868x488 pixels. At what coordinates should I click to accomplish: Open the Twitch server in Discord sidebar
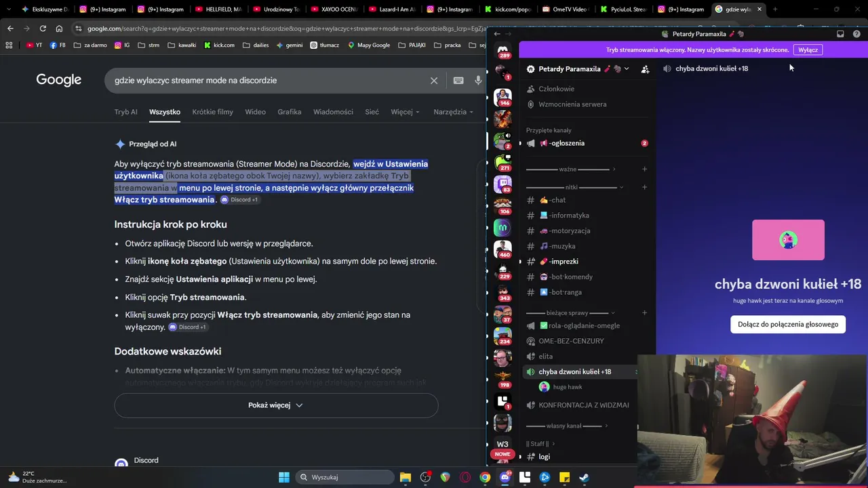tap(502, 184)
